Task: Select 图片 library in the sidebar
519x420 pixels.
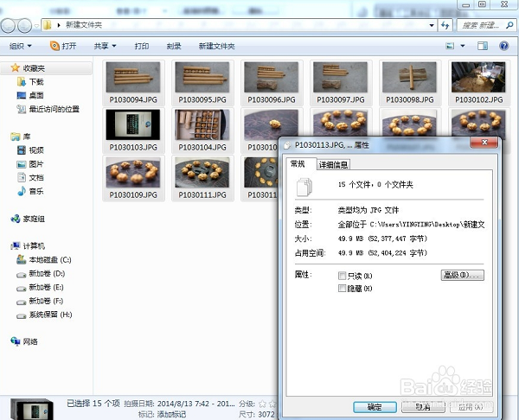Action: coord(35,163)
